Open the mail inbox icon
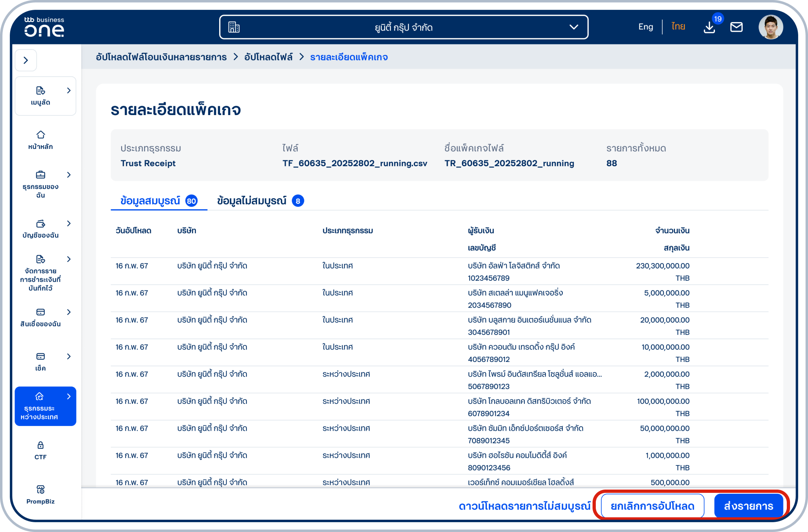This screenshot has width=808, height=532. 736,27
